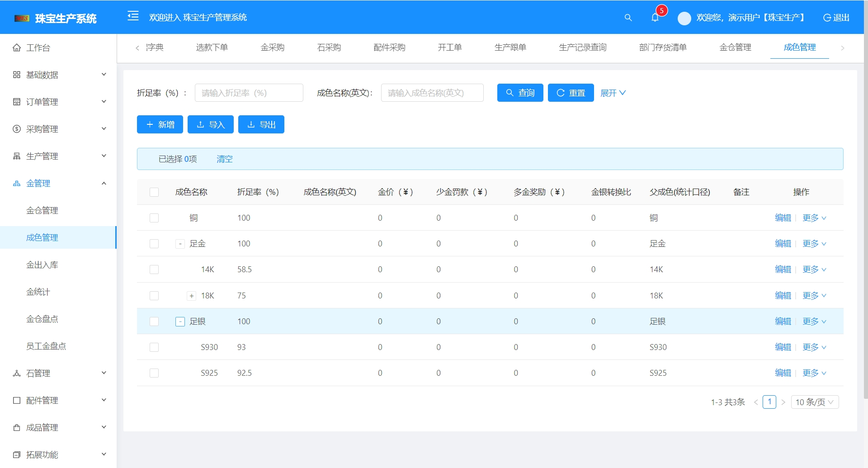Image resolution: width=868 pixels, height=468 pixels.
Task: Click the 导出 export icon button
Action: 261,124
